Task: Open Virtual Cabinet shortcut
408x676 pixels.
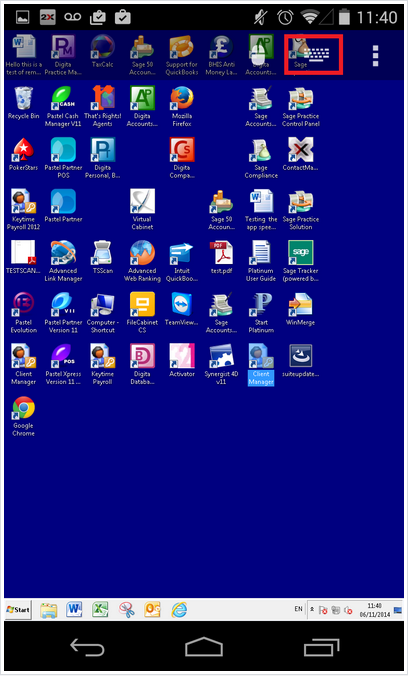Action: coord(142,210)
